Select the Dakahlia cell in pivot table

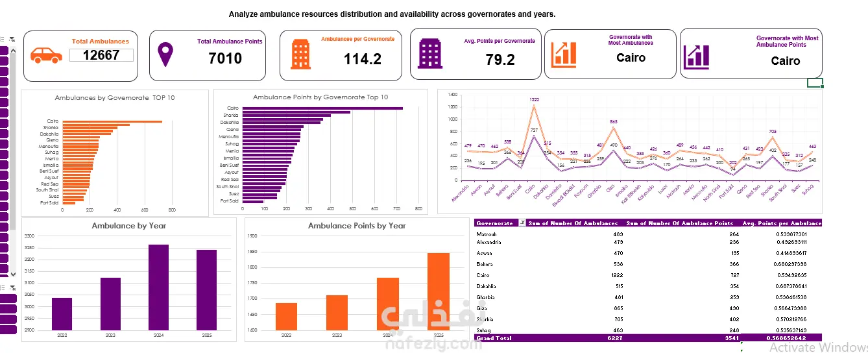tap(487, 286)
